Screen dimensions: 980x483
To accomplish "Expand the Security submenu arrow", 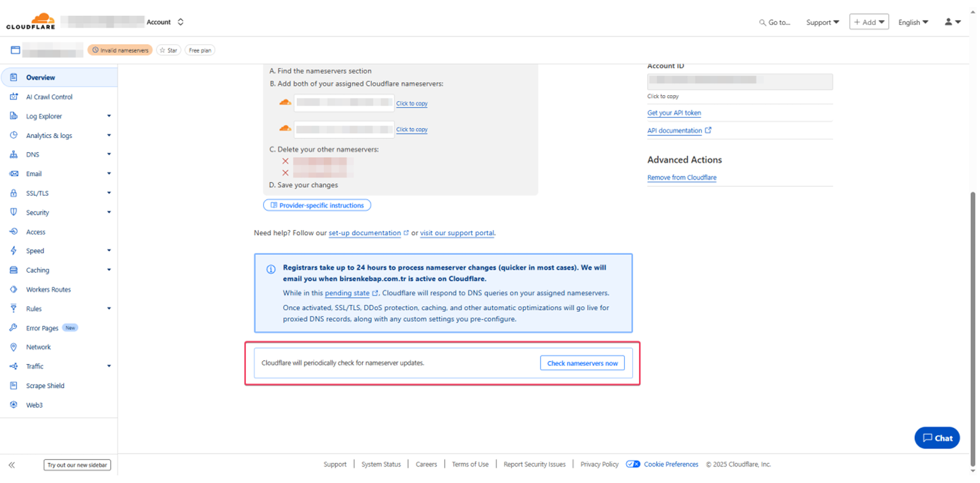I will (x=109, y=212).
